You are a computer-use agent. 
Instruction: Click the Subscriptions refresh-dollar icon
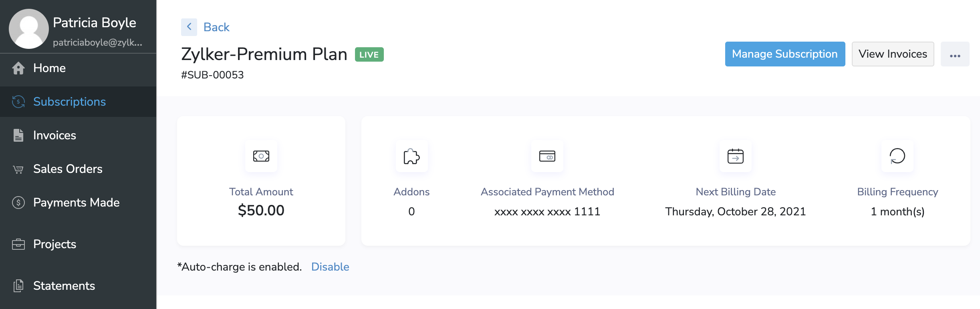pyautogui.click(x=18, y=102)
